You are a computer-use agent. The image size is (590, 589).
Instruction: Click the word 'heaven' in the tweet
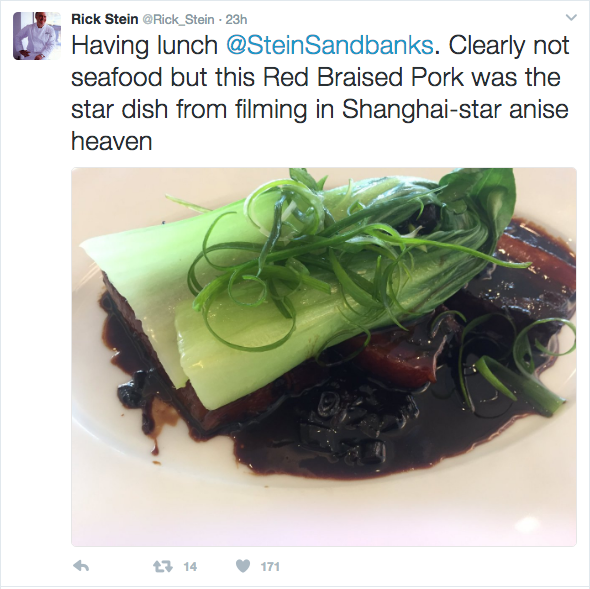click(x=111, y=142)
